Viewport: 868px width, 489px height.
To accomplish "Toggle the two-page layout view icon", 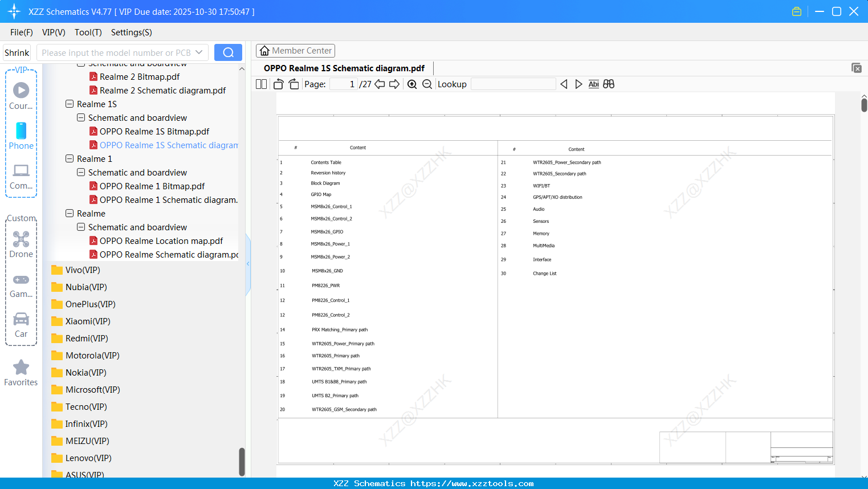I will pyautogui.click(x=261, y=84).
